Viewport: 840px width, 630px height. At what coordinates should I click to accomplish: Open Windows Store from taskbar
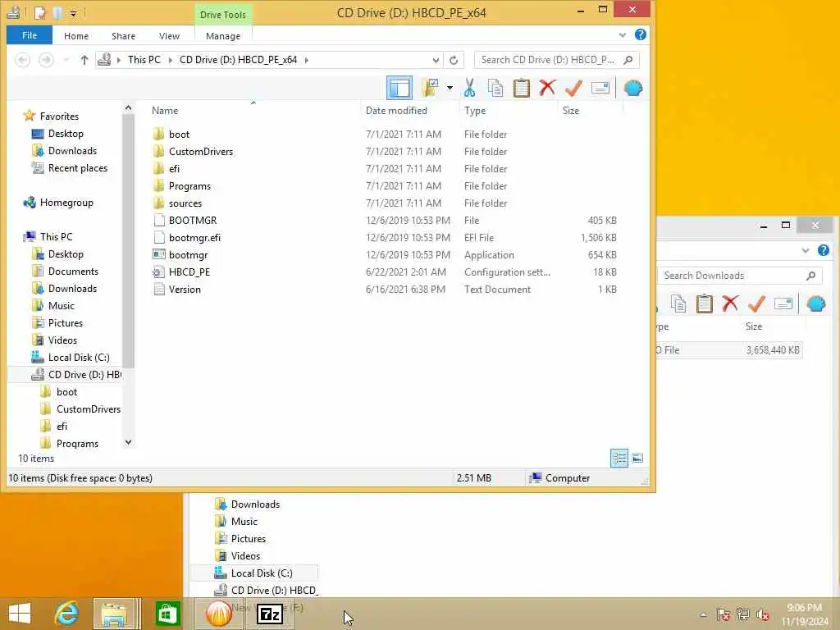167,614
